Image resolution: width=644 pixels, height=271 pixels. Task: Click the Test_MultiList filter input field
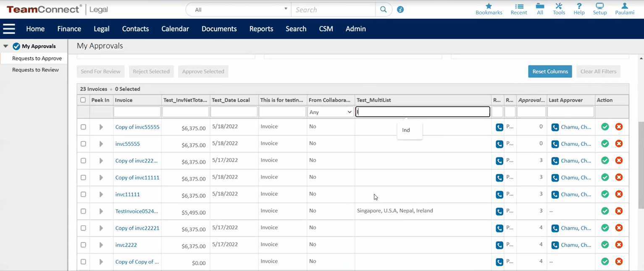(x=423, y=112)
